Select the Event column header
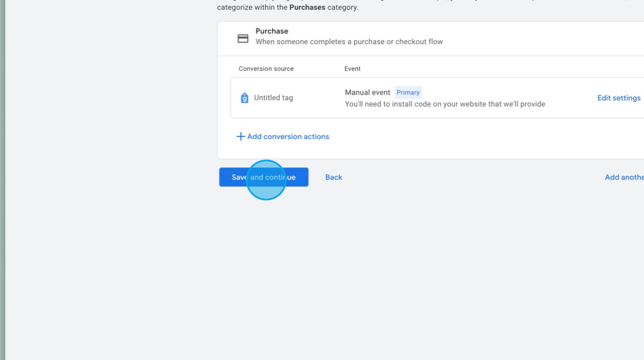Viewport: 644px width, 360px height. [352, 68]
